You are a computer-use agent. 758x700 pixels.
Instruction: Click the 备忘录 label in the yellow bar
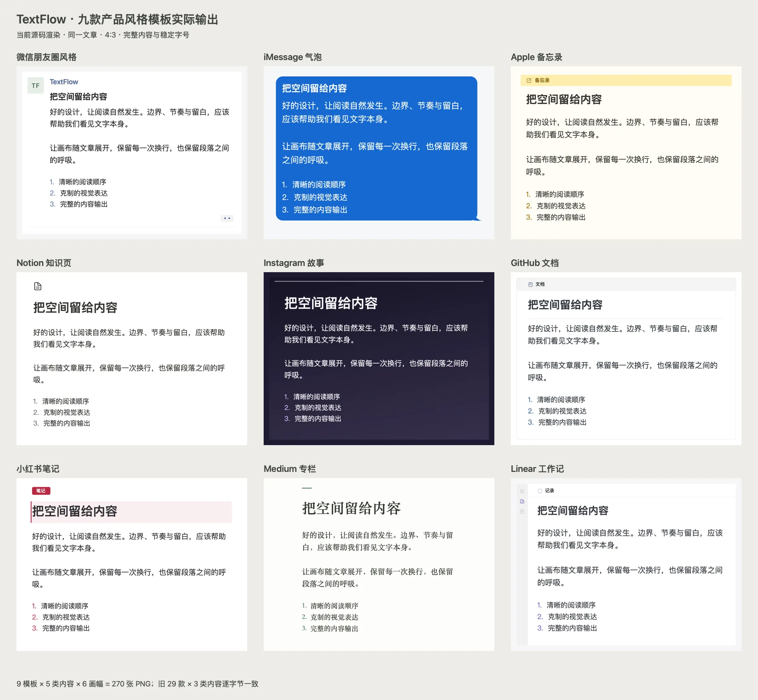[542, 80]
